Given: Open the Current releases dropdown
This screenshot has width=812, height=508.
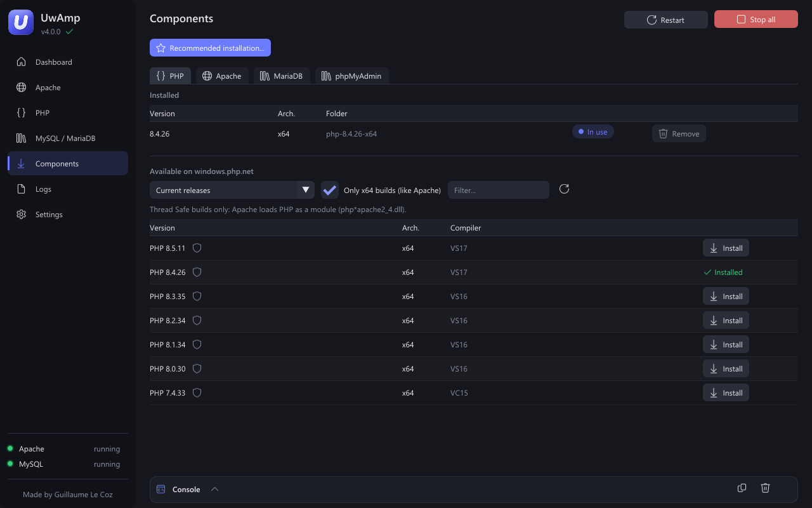Looking at the screenshot, I should click(232, 190).
